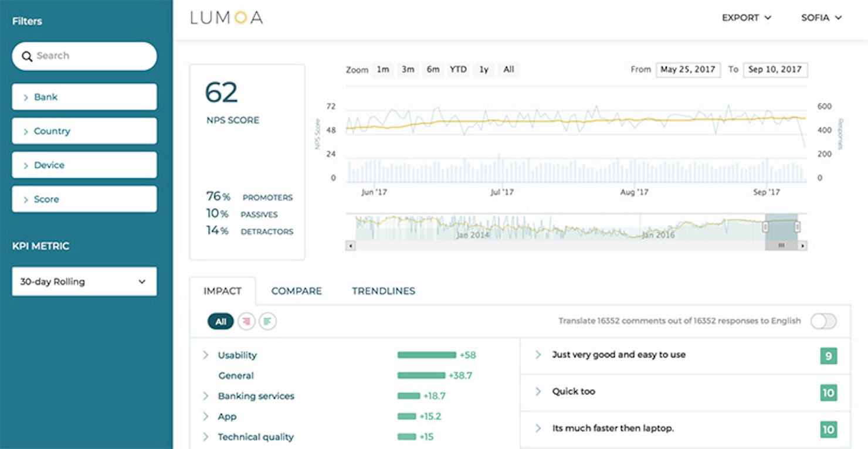Select the YTD zoom option

[457, 69]
